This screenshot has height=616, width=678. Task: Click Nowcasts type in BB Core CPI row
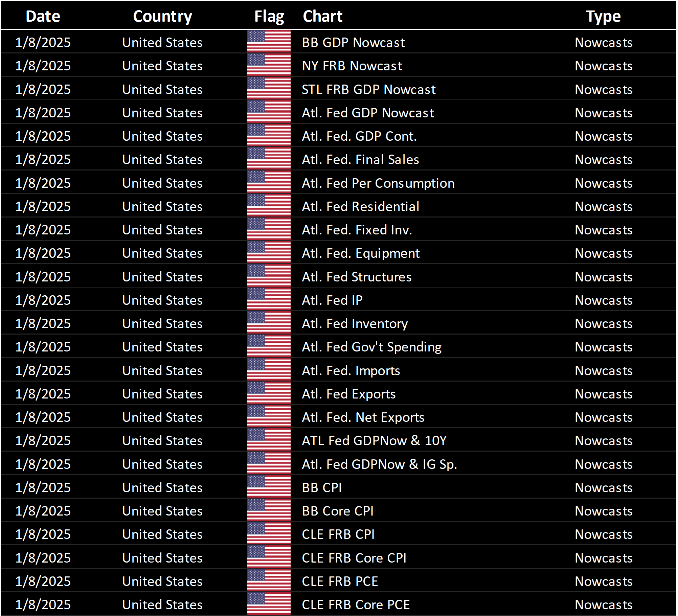coord(603,511)
